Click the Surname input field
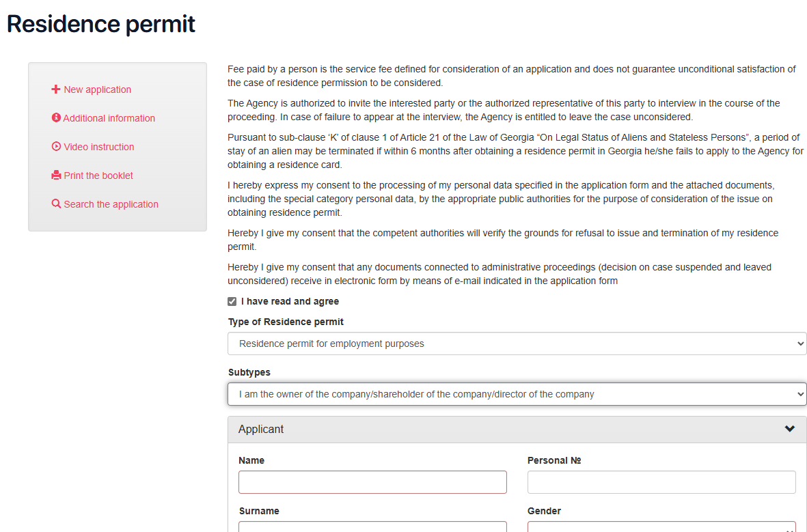This screenshot has width=807, height=532. (372, 527)
